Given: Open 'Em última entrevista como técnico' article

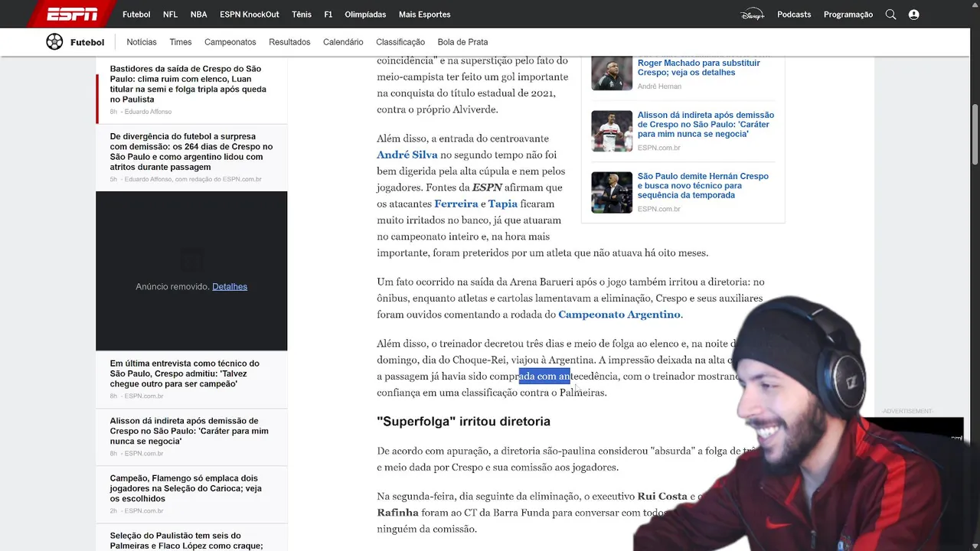Looking at the screenshot, I should (x=185, y=373).
